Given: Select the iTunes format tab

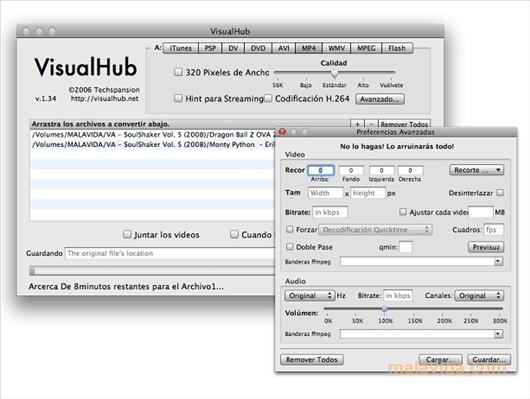Looking at the screenshot, I should [x=180, y=48].
